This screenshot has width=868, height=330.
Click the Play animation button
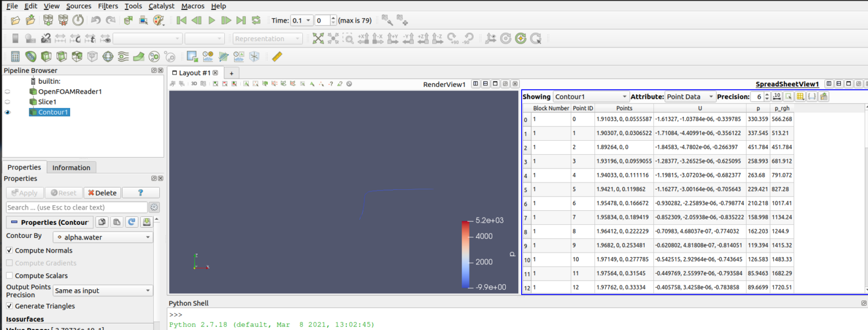[x=212, y=20]
